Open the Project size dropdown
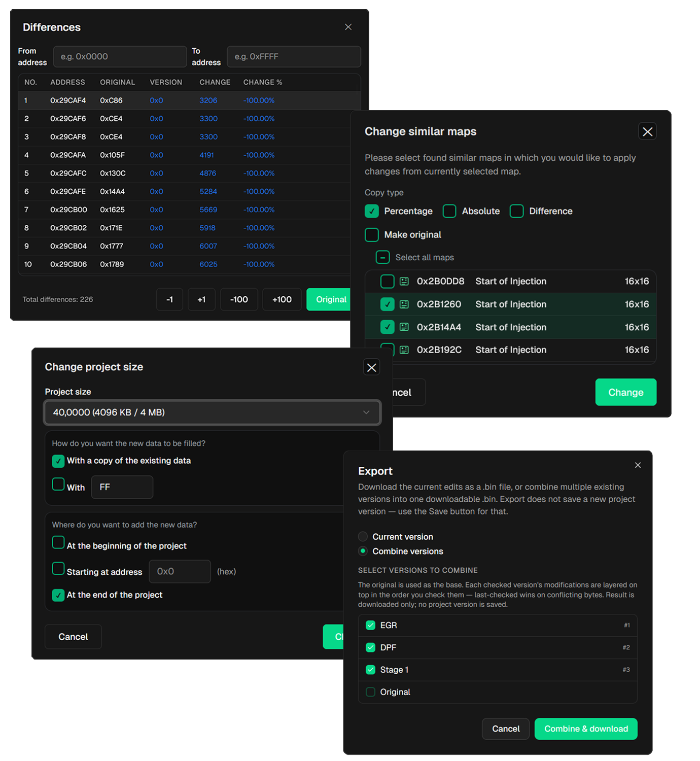700x761 pixels. (x=213, y=412)
